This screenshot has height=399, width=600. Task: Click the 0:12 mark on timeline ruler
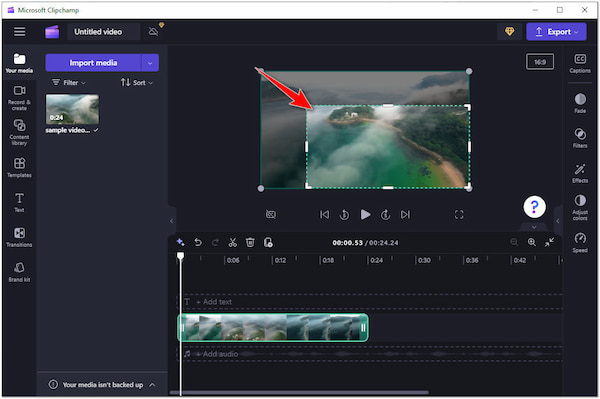(x=280, y=260)
